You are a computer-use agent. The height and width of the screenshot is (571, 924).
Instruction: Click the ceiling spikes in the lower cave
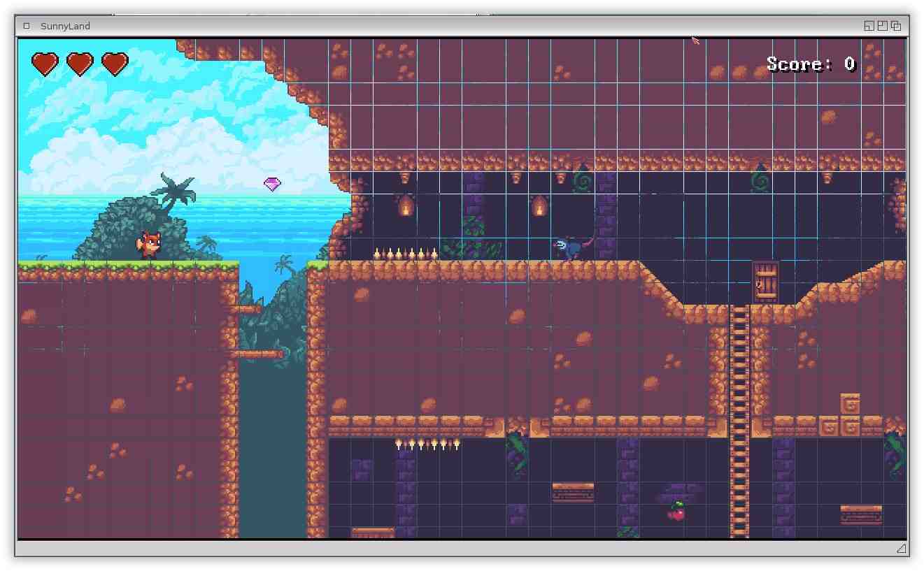click(x=428, y=444)
